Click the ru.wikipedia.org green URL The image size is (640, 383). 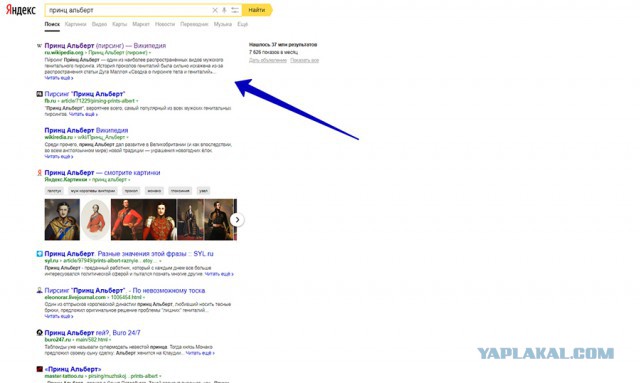click(64, 53)
